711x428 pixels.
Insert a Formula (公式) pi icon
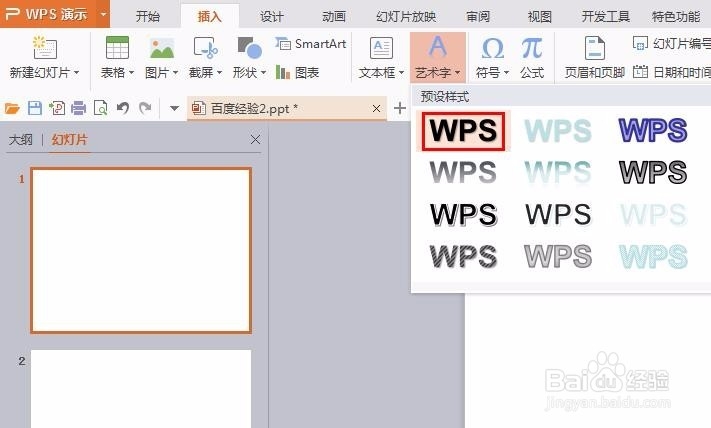(x=532, y=48)
